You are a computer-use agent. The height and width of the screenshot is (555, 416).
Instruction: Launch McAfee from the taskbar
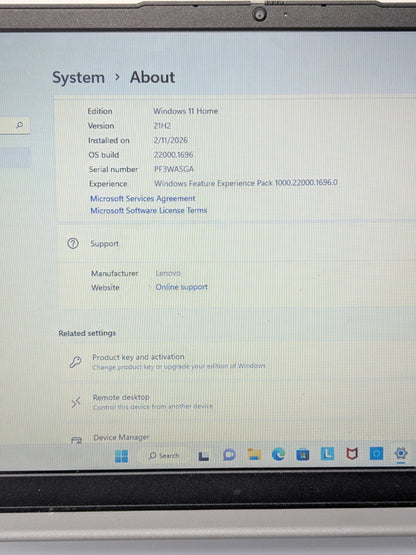(352, 453)
